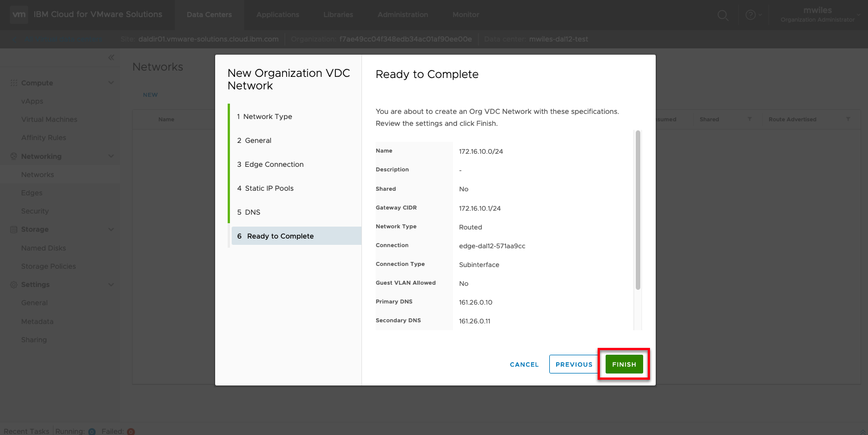This screenshot has height=435, width=868.
Task: Open the Administration tab
Action: click(402, 15)
